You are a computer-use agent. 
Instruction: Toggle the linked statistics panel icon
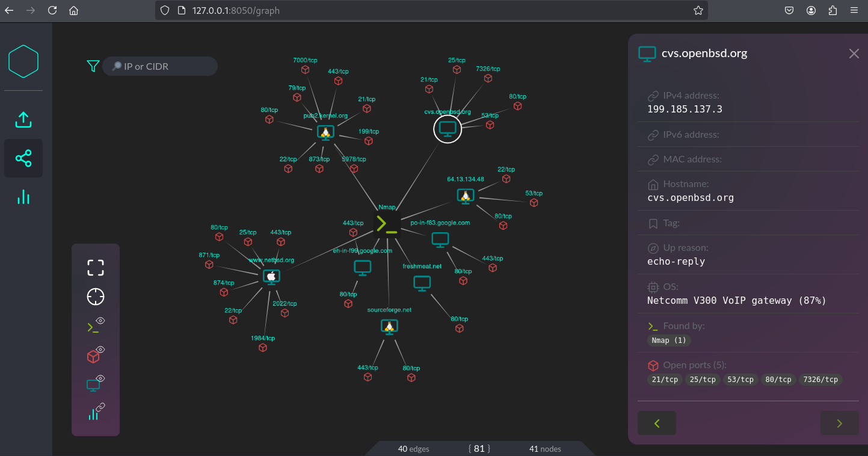(95, 412)
